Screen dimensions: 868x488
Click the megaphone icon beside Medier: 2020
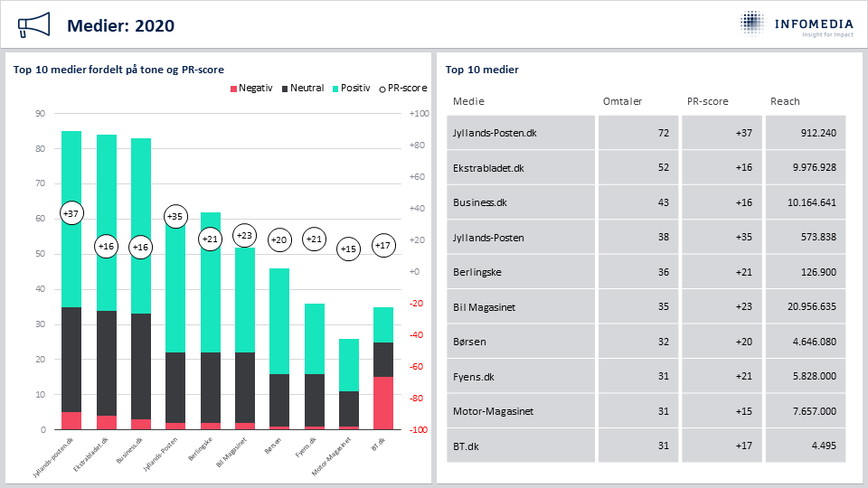click(33, 25)
